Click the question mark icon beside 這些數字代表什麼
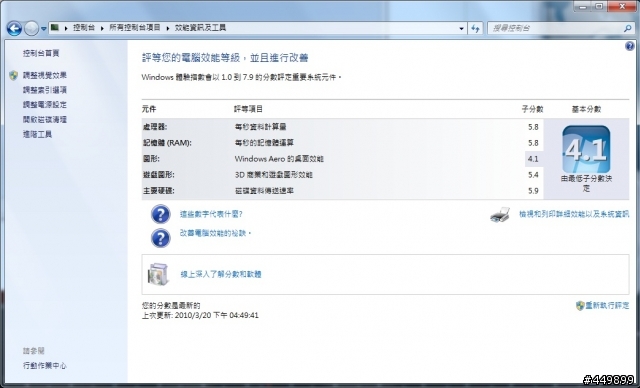This screenshot has height=388, width=640. (x=160, y=214)
